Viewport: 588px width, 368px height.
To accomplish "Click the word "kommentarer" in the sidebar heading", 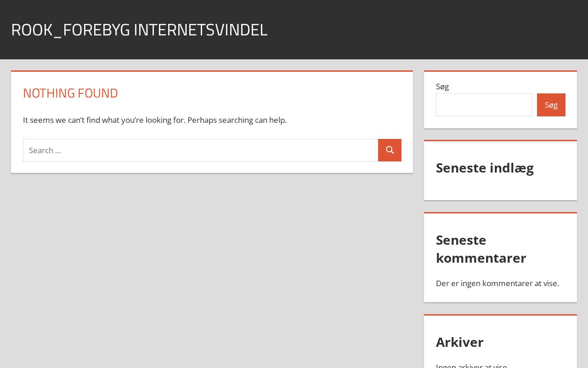I will 481,258.
